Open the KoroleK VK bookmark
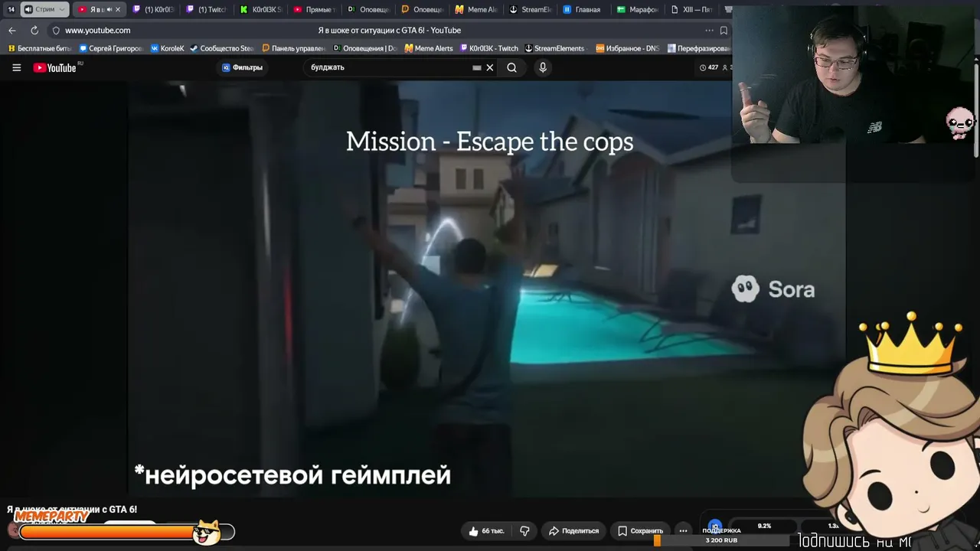 [168, 48]
